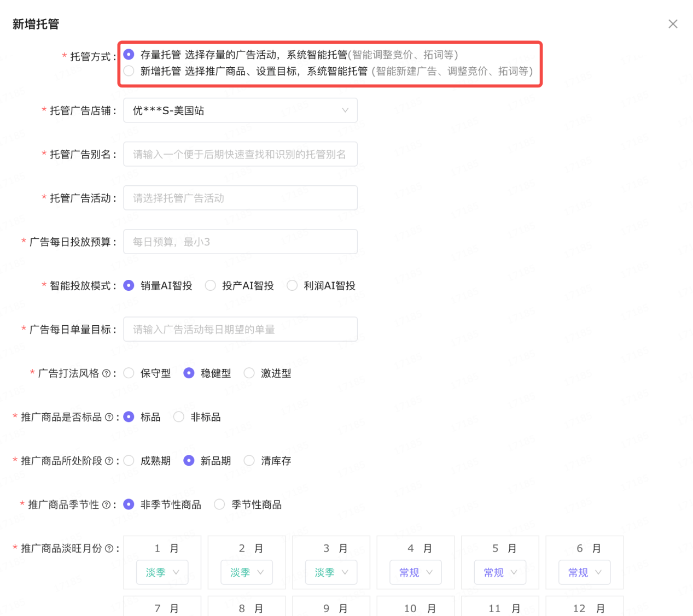Open 4月 season dropdown
The height and width of the screenshot is (616, 693).
click(416, 572)
